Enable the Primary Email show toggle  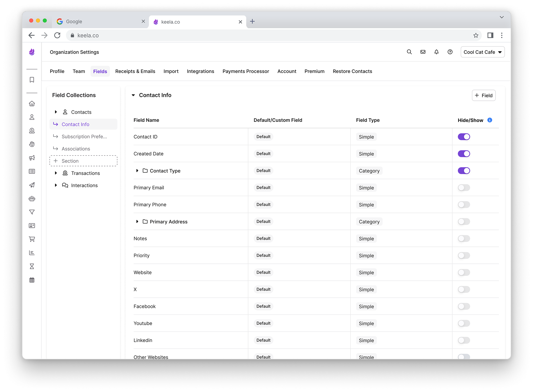[x=464, y=188]
